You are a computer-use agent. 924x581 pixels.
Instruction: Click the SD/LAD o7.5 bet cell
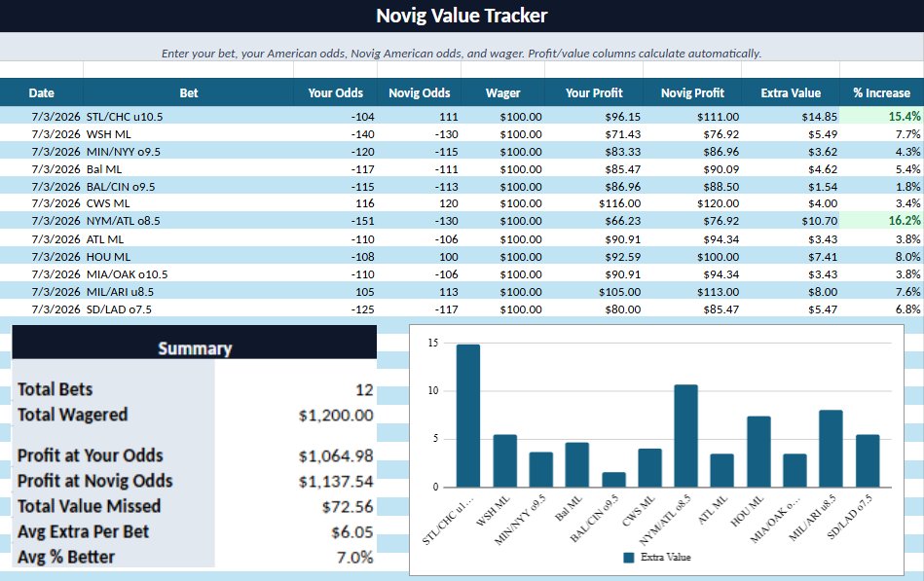pos(189,309)
